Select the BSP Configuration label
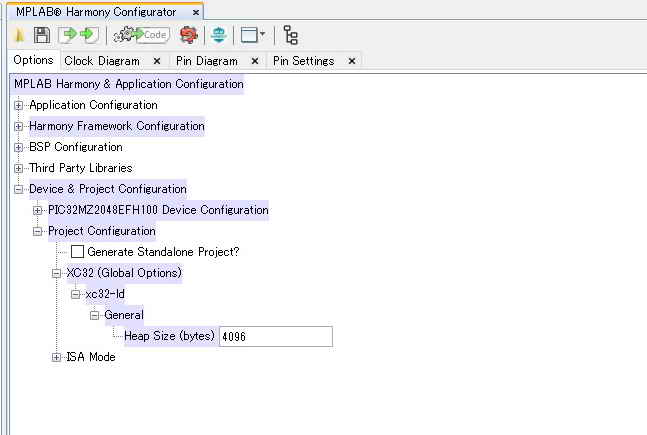The image size is (647, 435). coord(76,147)
